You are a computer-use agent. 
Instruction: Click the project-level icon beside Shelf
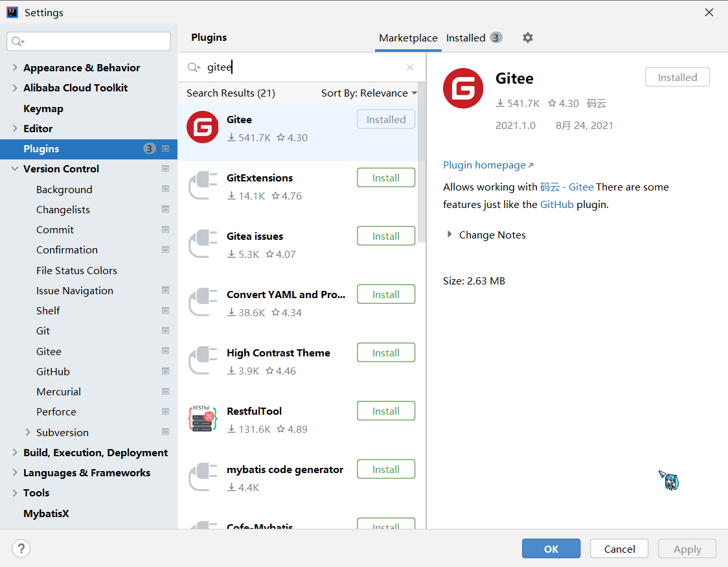pos(165,310)
